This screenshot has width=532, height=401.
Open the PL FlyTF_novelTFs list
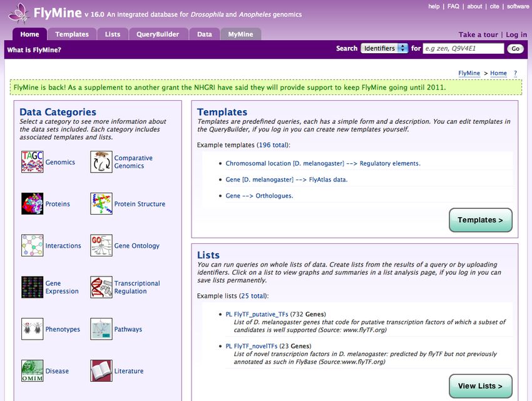click(252, 346)
